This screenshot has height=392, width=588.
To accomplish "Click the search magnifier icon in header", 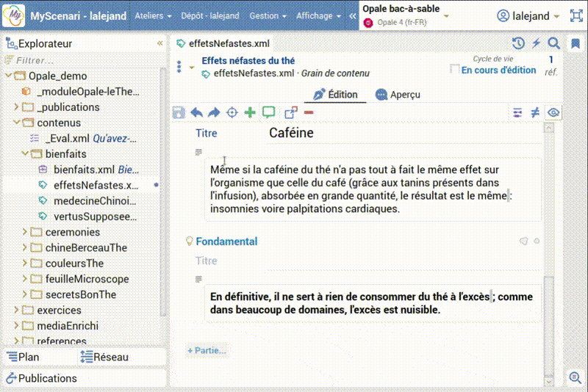I will tap(554, 43).
